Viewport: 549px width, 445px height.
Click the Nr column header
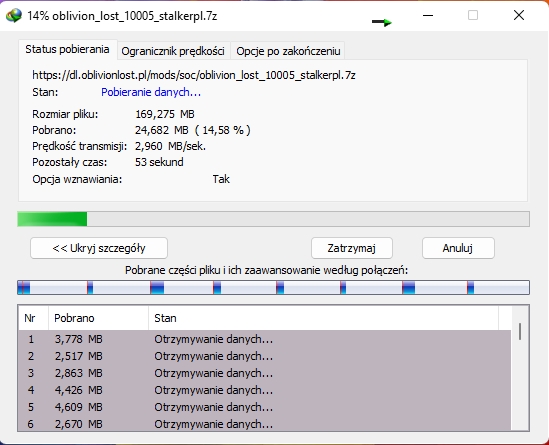33,318
